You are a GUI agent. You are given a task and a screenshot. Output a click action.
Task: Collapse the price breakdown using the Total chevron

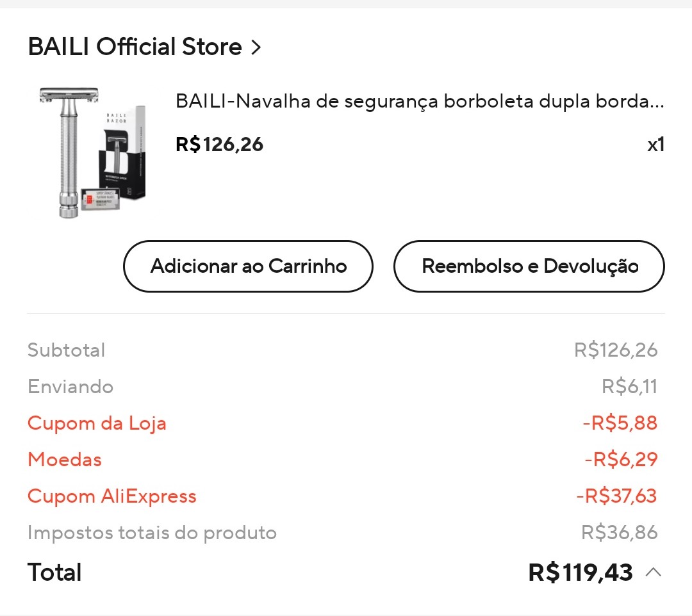click(653, 572)
